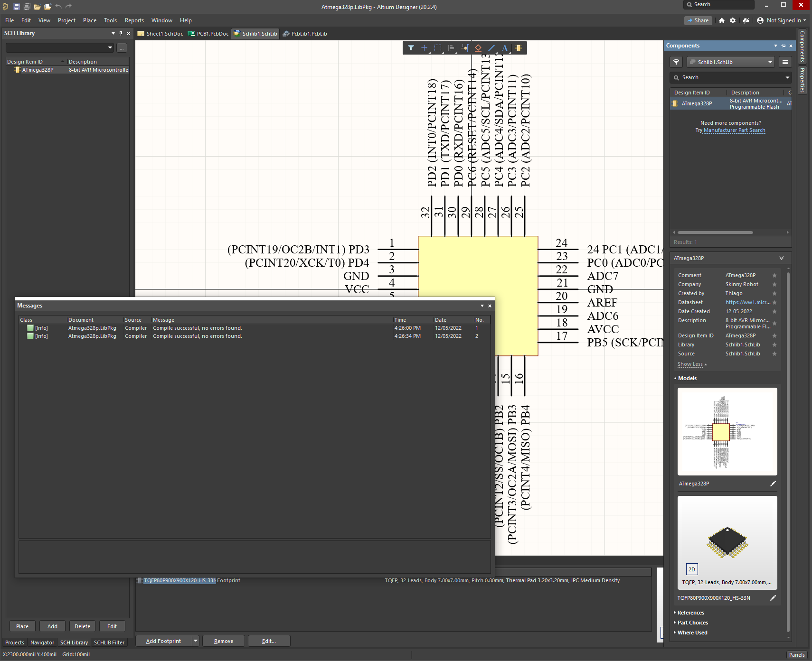The height and width of the screenshot is (661, 812).
Task: Open Preferences with the gear icon
Action: click(733, 20)
